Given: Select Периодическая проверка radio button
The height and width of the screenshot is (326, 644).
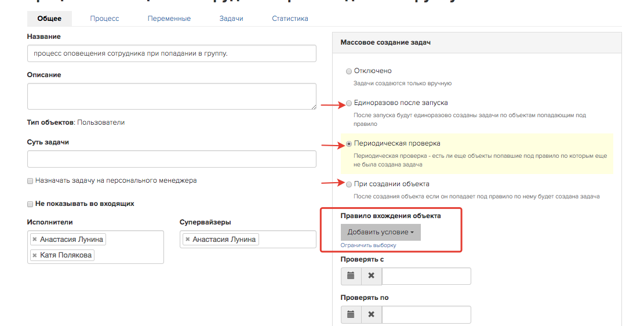Looking at the screenshot, I should [x=349, y=144].
